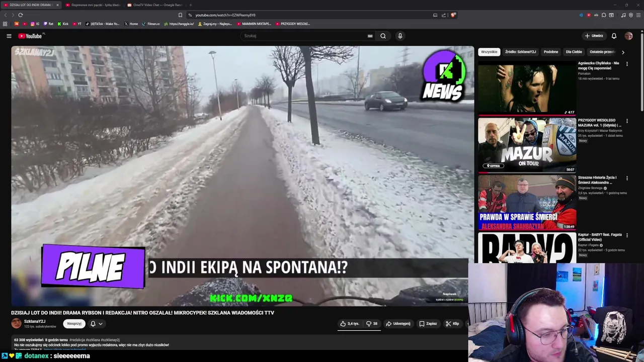Switch to the Ekspresowe mini pączki tab
The image size is (644, 362).
[93, 5]
